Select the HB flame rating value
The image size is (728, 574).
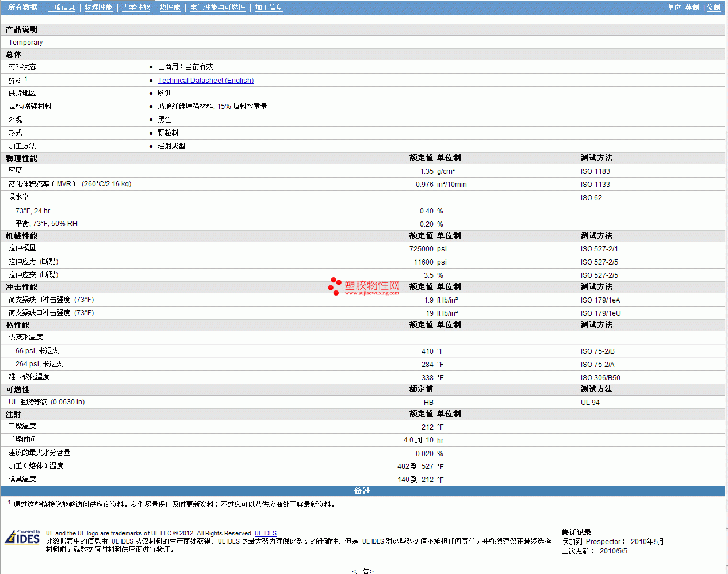[x=428, y=403]
